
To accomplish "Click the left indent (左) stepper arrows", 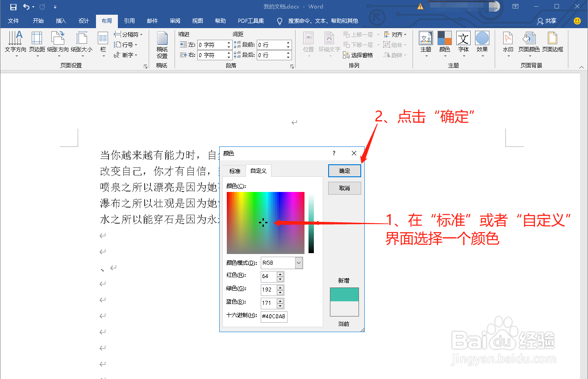I will [x=229, y=45].
